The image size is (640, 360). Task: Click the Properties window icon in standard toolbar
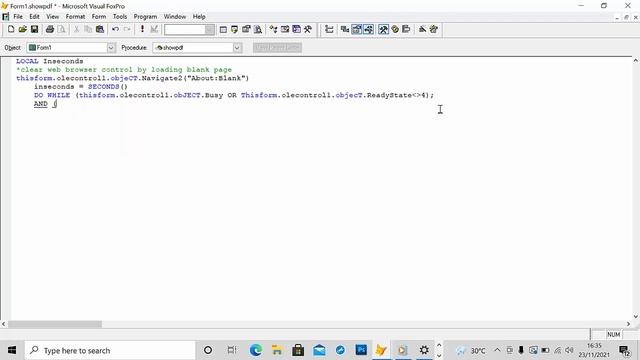246,29
